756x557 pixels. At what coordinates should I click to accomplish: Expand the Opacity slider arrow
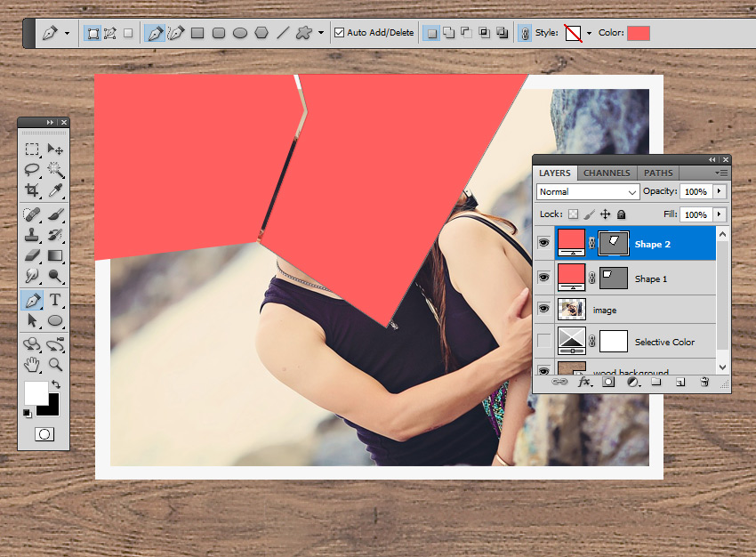[x=719, y=191]
